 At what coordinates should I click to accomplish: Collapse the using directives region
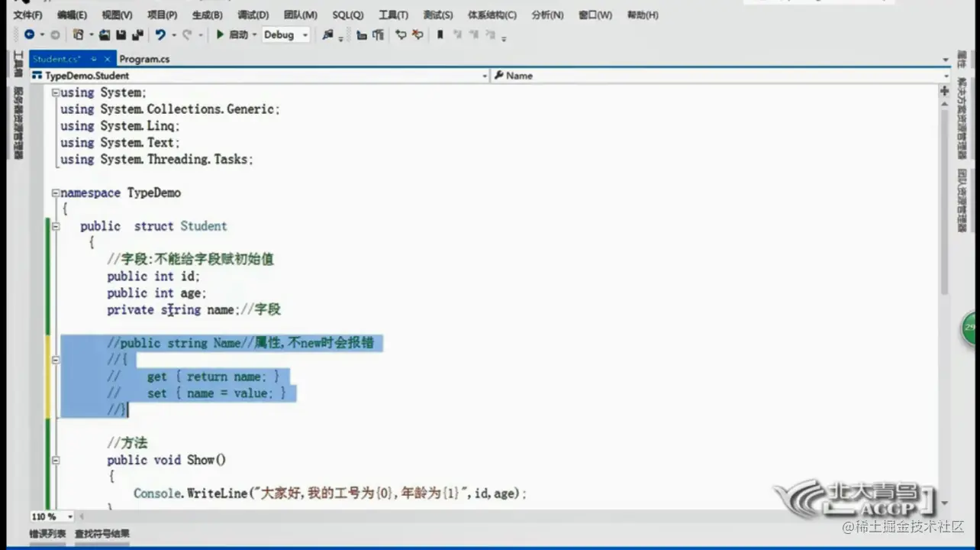coord(56,92)
